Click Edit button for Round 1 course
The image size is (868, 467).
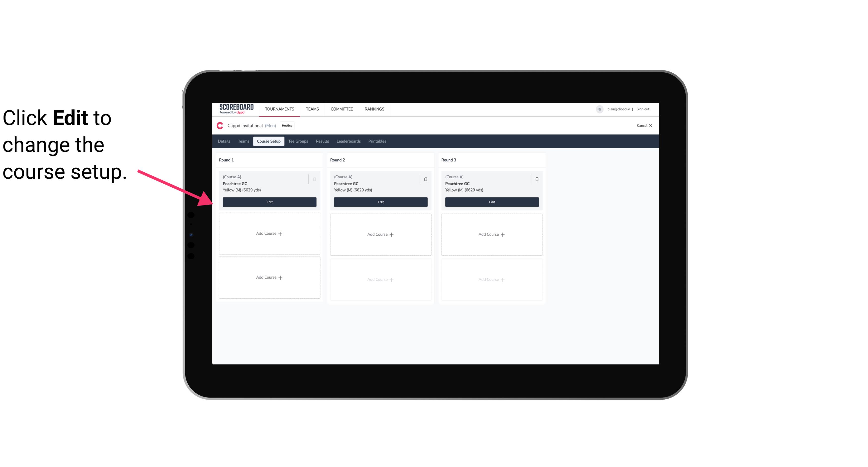pos(269,201)
